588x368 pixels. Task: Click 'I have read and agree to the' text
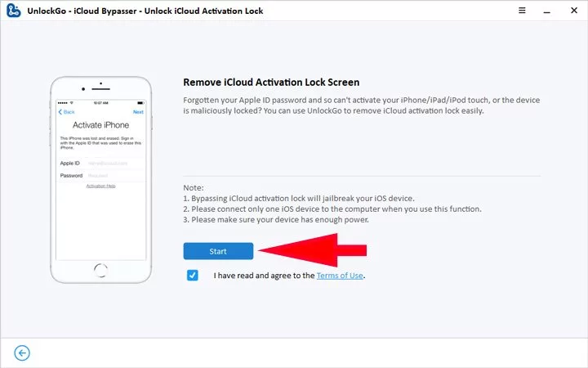(x=264, y=276)
